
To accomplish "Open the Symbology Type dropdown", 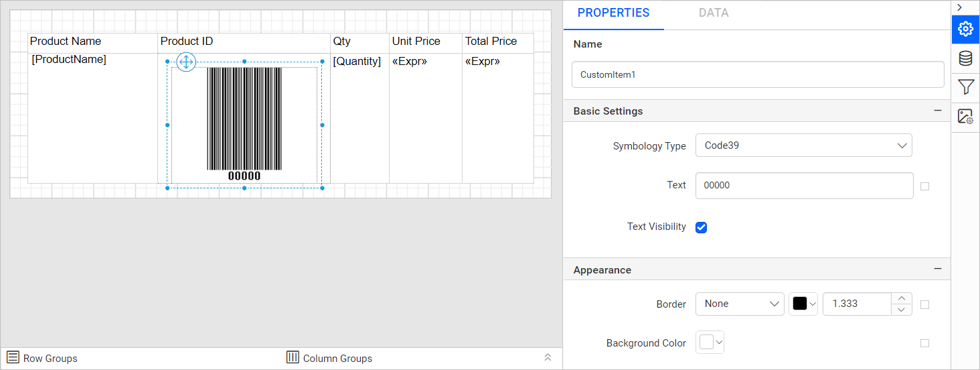I will 803,145.
